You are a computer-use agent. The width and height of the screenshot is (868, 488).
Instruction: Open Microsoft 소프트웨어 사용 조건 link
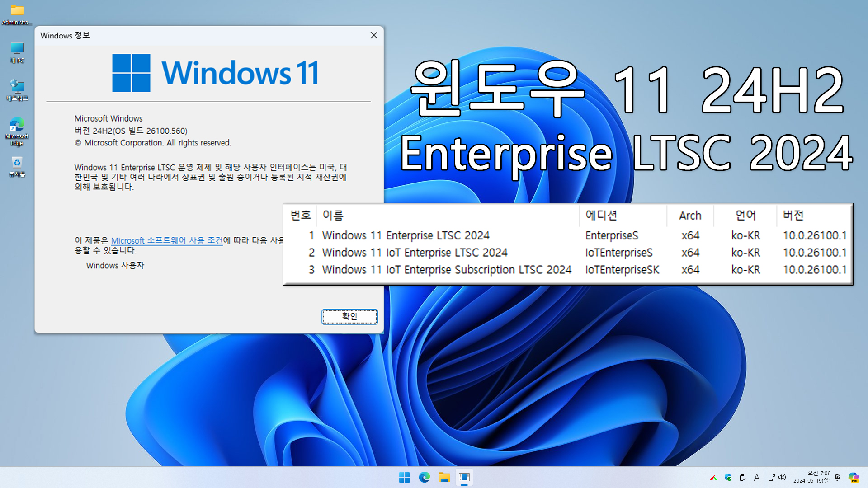(166, 240)
